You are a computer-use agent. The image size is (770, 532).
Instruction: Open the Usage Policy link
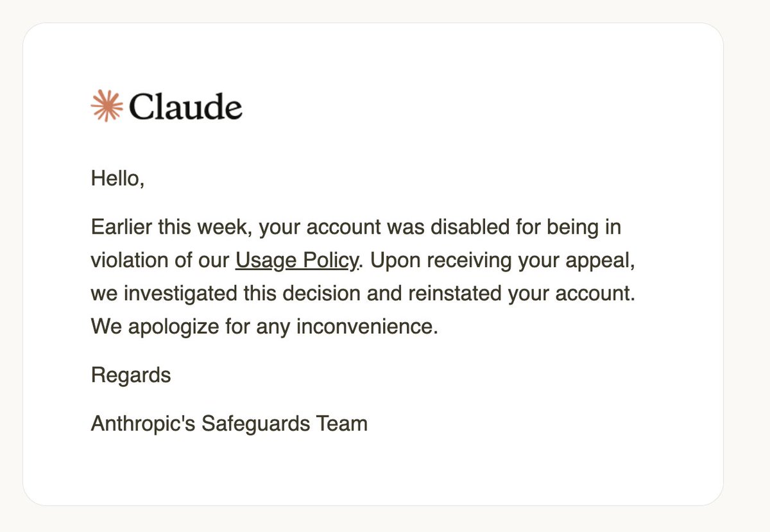pyautogui.click(x=296, y=261)
